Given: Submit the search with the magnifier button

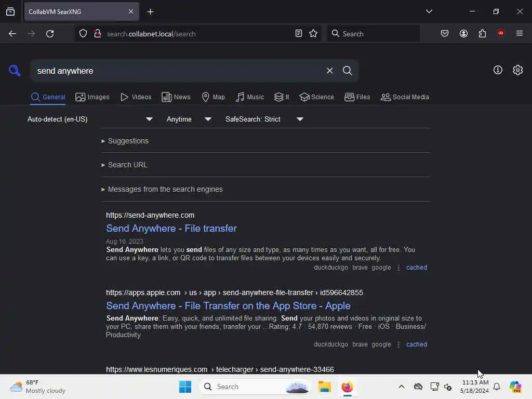Looking at the screenshot, I should point(347,71).
